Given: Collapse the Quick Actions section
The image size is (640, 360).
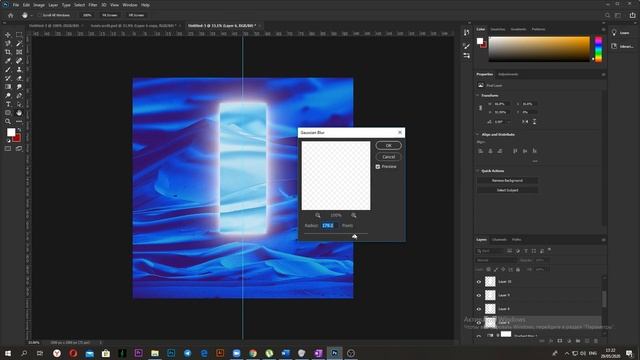Looking at the screenshot, I should coord(478,171).
